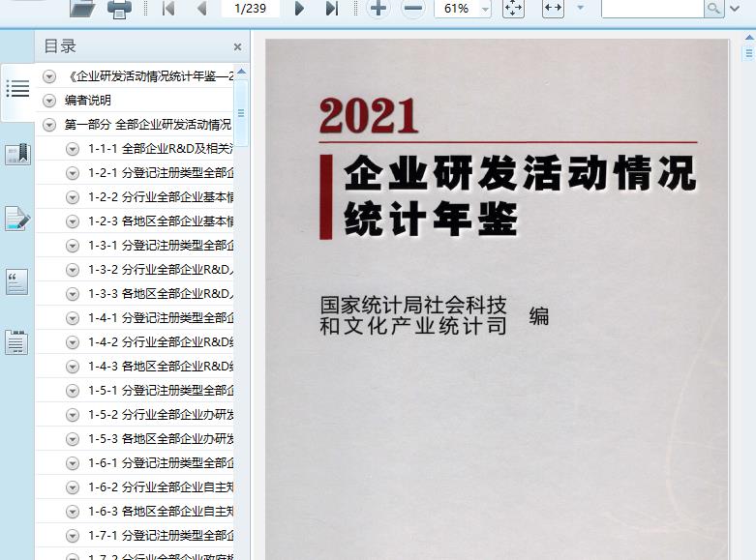756x560 pixels.
Task: Expand the 1-2-1 outline entry arrow
Action: click(73, 173)
